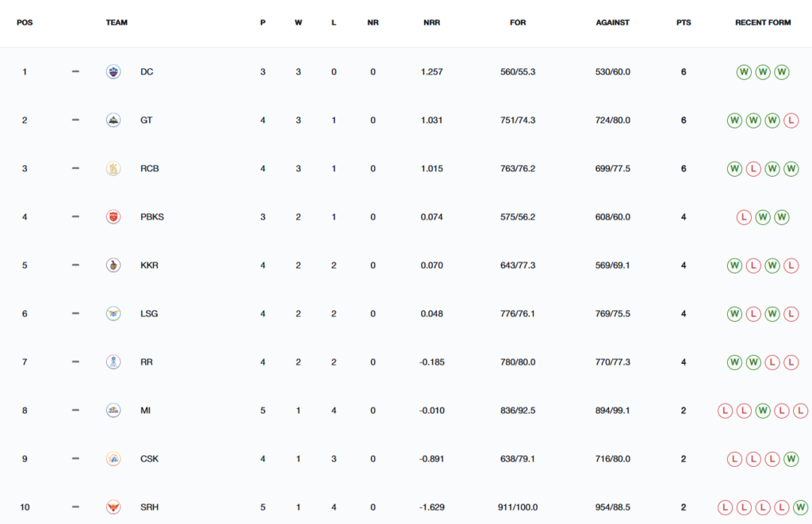Click SRH's green W form badge
The image size is (812, 524).
pos(800,507)
